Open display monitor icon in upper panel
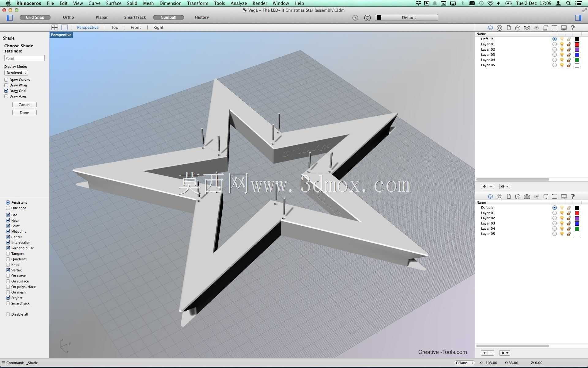This screenshot has height=368, width=588. tap(563, 28)
